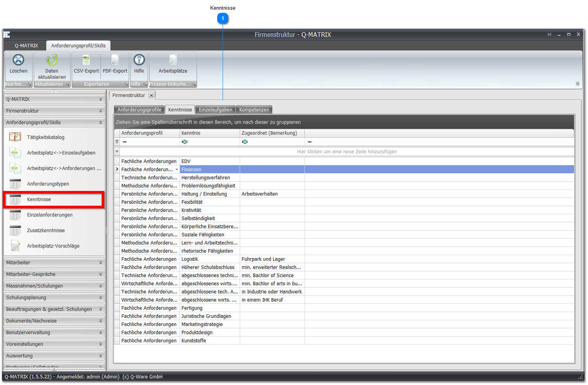Expand the Auswertung navigation group
588x385 pixels.
[x=54, y=356]
